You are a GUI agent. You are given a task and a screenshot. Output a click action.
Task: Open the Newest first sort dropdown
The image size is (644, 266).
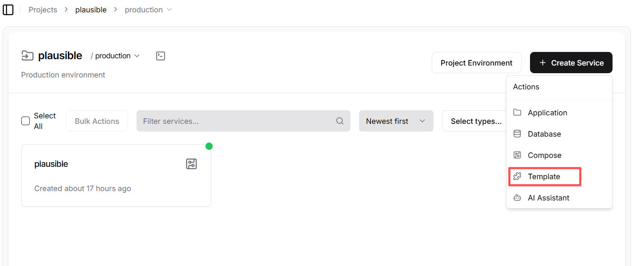[x=396, y=121]
